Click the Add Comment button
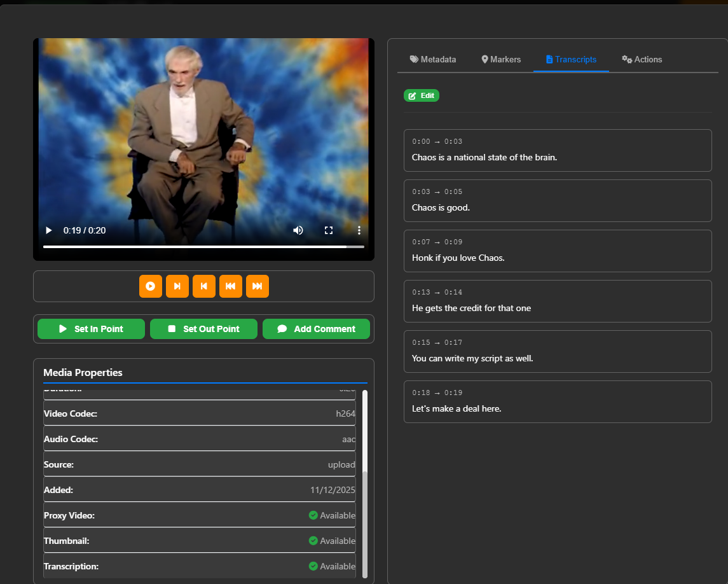Screen dimensions: 728x584 click(x=316, y=329)
